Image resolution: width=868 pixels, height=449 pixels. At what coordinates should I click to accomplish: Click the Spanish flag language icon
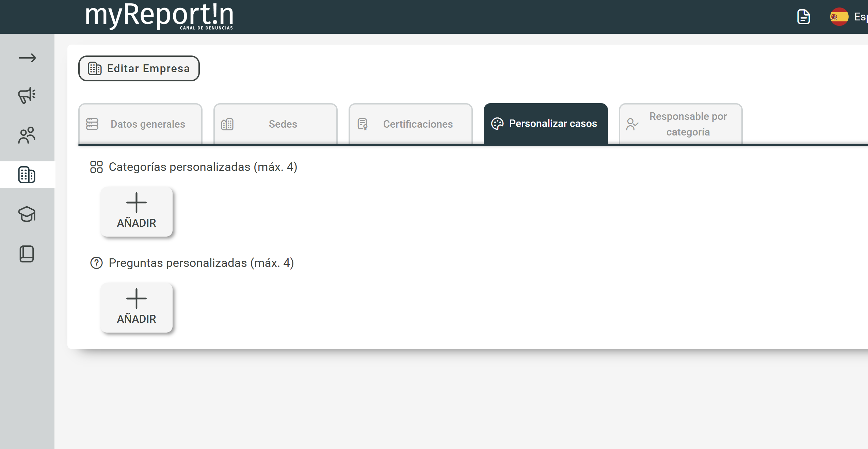839,17
